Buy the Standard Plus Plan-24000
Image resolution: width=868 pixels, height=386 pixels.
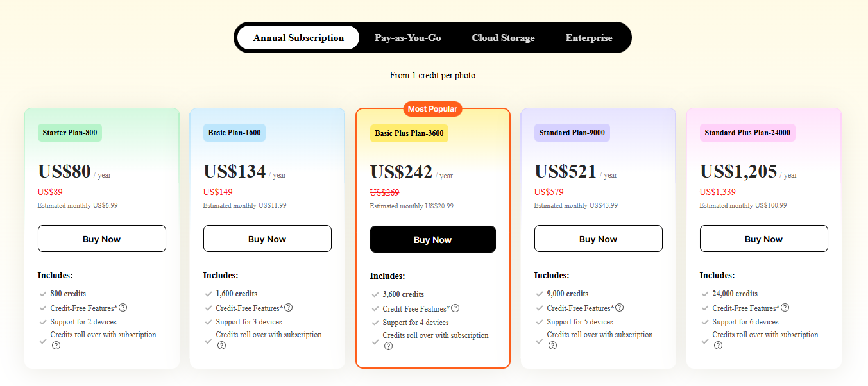[764, 239]
